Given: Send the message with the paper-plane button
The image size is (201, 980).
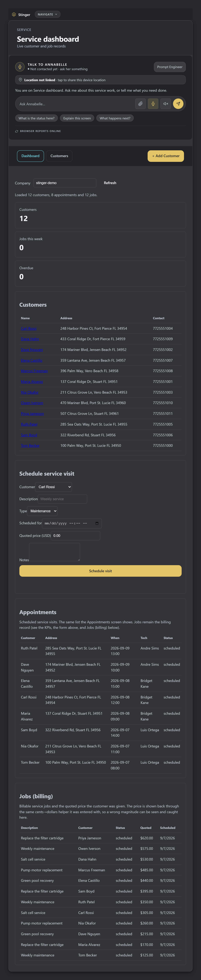Looking at the screenshot, I should [x=178, y=104].
